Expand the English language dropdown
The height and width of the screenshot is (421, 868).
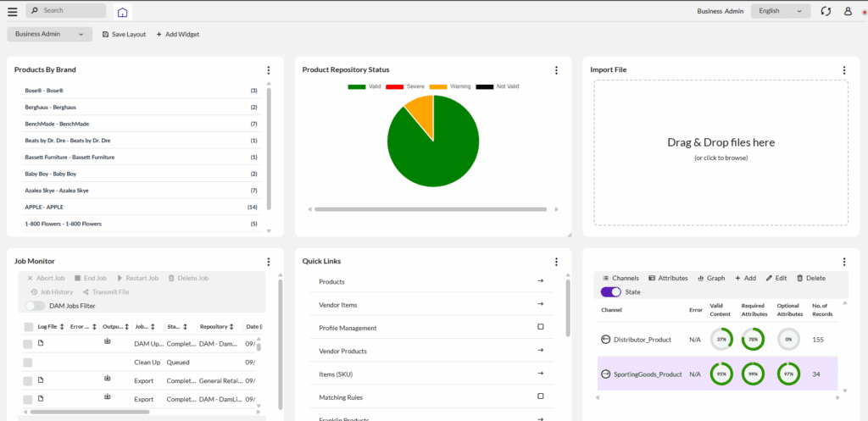pos(780,11)
